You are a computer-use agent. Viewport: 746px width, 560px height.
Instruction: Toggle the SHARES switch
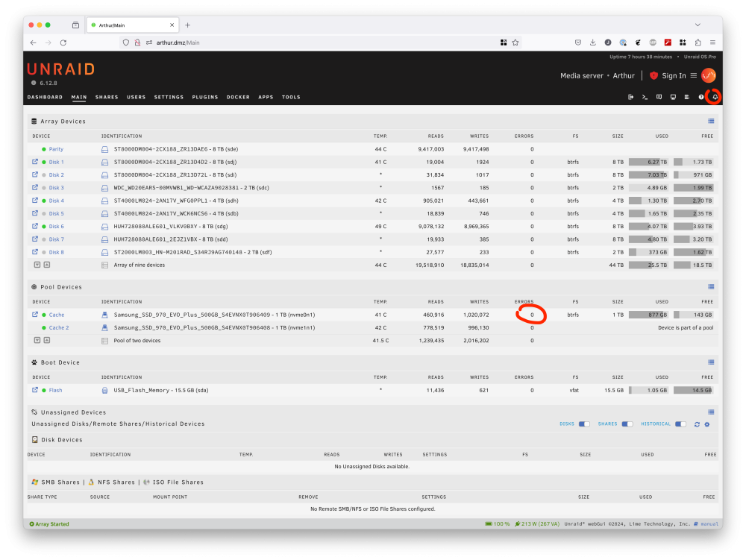coord(627,424)
